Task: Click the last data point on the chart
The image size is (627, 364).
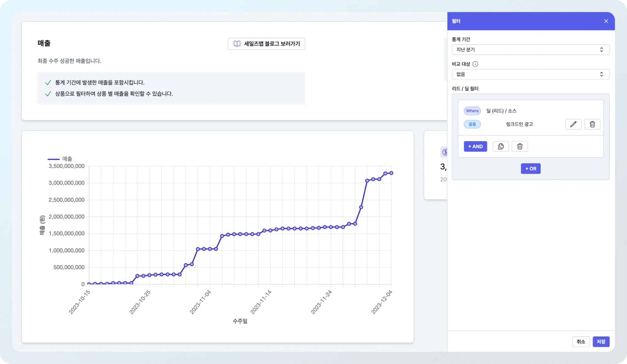Action: click(x=391, y=173)
